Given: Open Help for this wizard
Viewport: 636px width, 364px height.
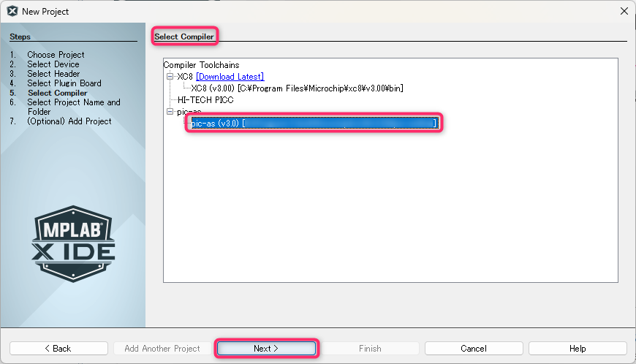Looking at the screenshot, I should [578, 348].
